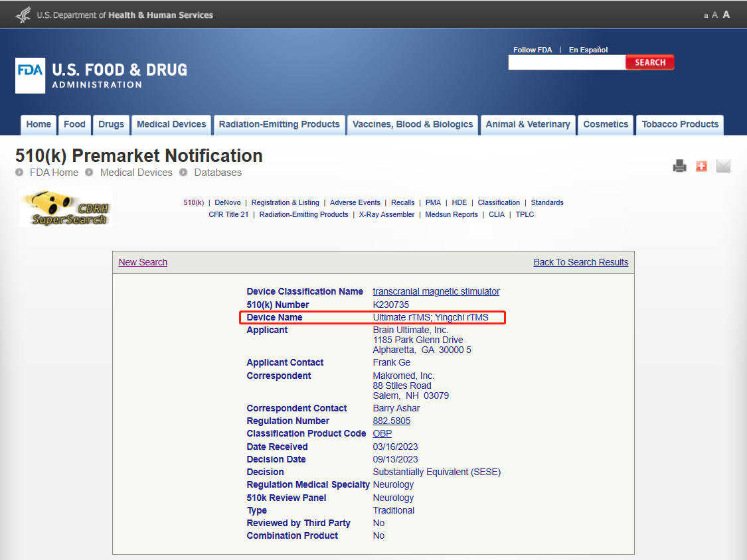The image size is (747, 560).
Task: Select the largest text size A
Action: pos(726,15)
